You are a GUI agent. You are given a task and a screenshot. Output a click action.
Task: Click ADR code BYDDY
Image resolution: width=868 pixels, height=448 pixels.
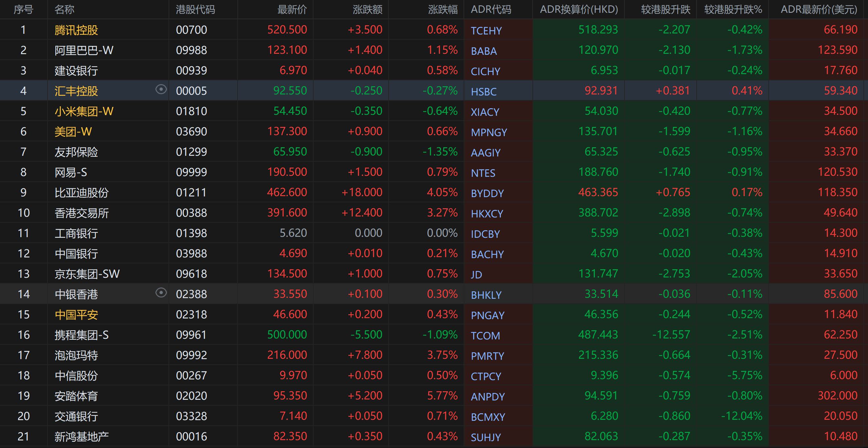487,193
